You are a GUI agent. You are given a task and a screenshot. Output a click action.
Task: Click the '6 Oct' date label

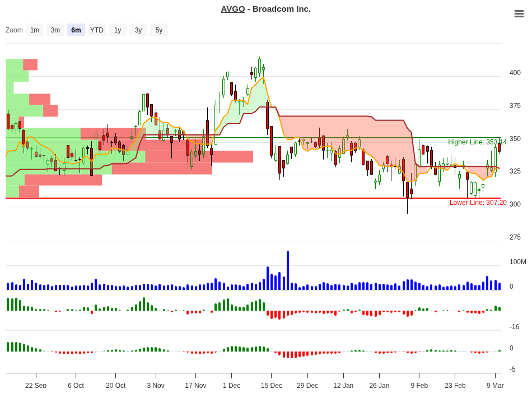click(76, 385)
